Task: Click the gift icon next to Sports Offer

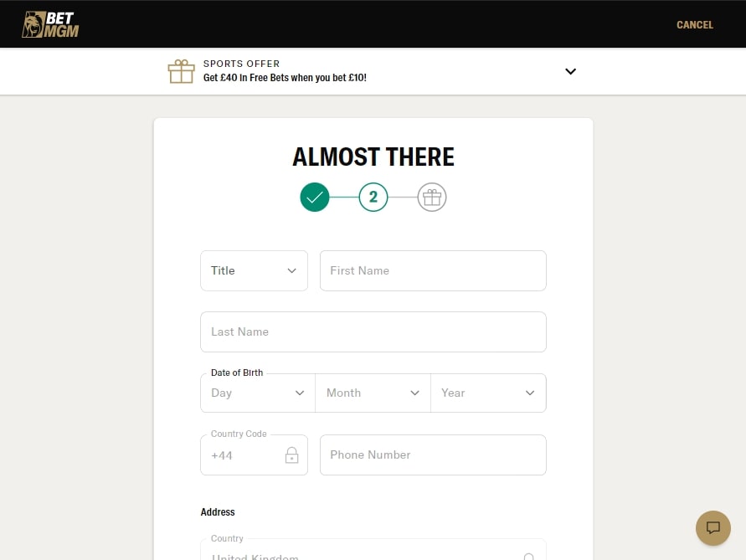Action: pos(181,70)
